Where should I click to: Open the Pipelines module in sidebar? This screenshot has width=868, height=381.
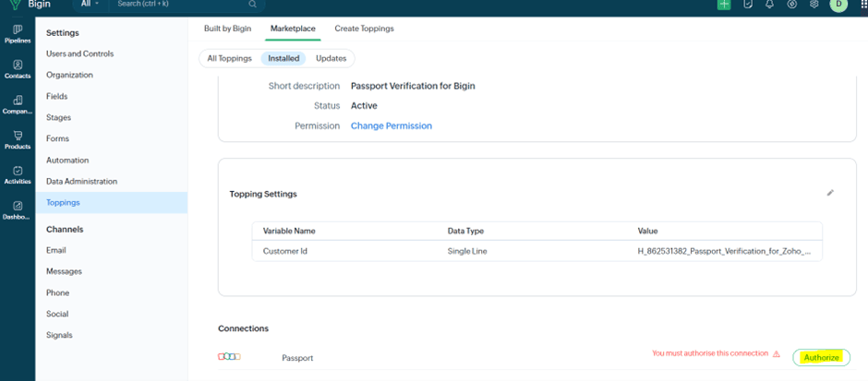[x=18, y=34]
